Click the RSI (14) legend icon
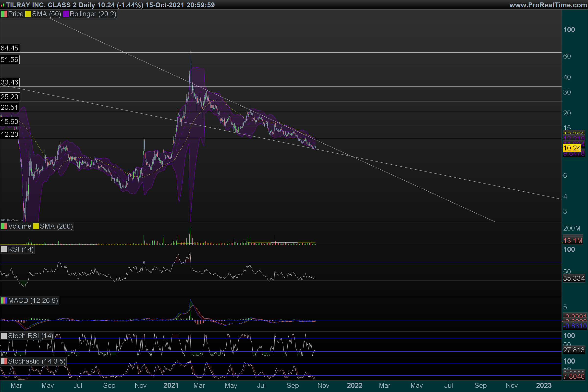 point(4,249)
